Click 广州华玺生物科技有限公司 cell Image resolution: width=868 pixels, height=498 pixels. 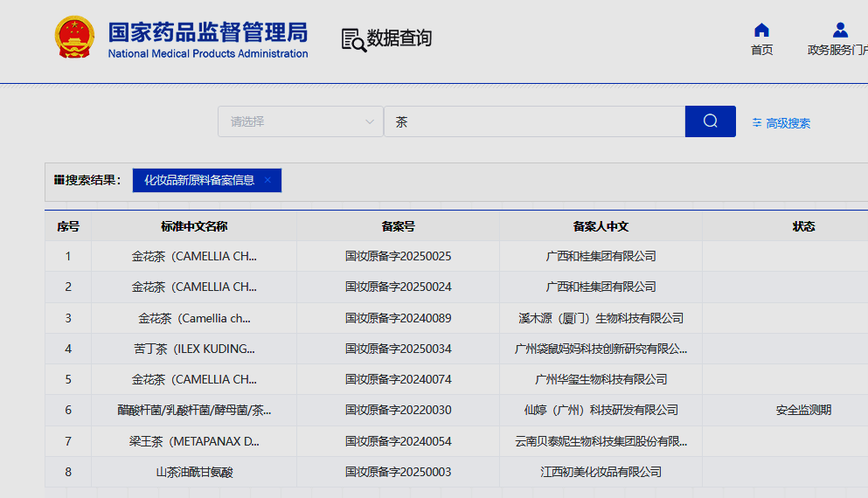601,379
